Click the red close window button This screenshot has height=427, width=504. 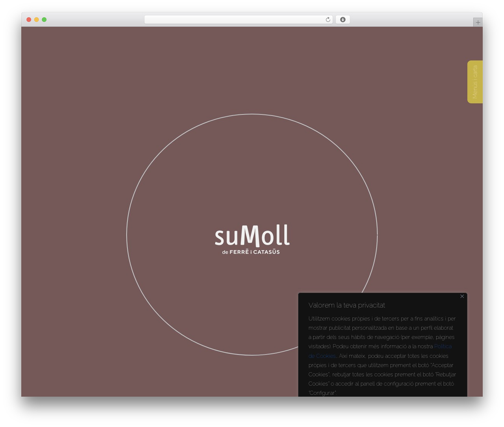click(29, 20)
